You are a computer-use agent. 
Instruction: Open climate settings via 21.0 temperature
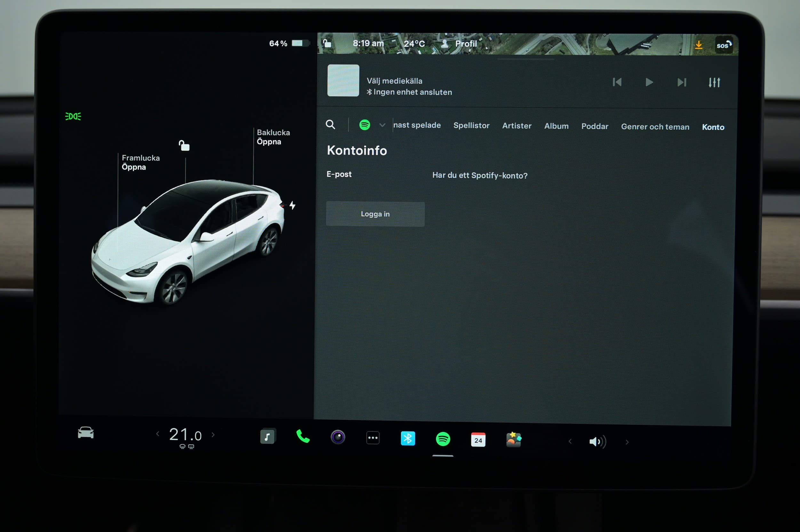pos(185,435)
